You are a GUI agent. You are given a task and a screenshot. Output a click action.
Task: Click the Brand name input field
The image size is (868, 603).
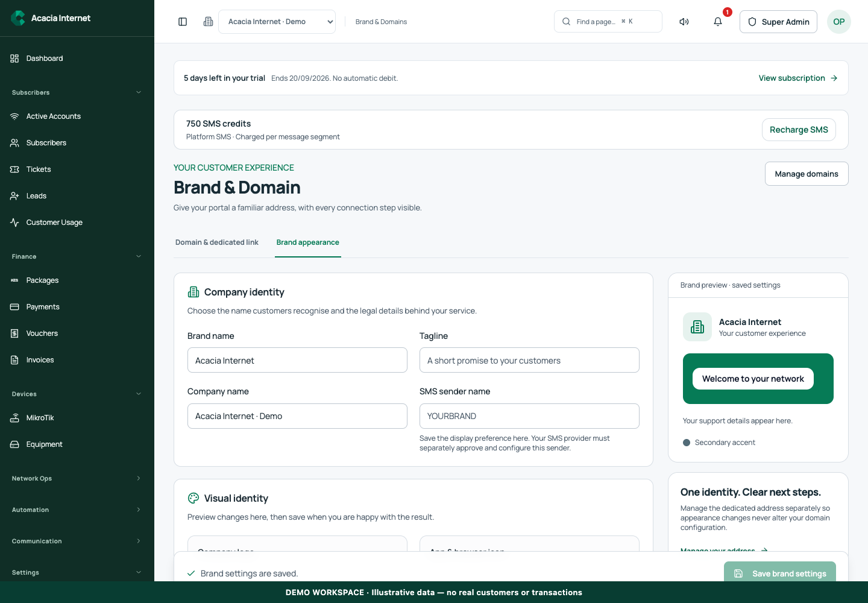coord(297,360)
